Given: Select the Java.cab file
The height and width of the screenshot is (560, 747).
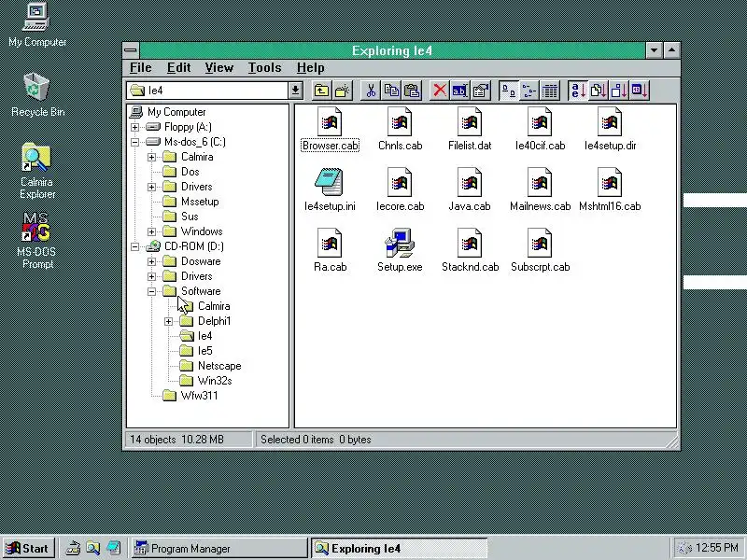Looking at the screenshot, I should point(470,189).
